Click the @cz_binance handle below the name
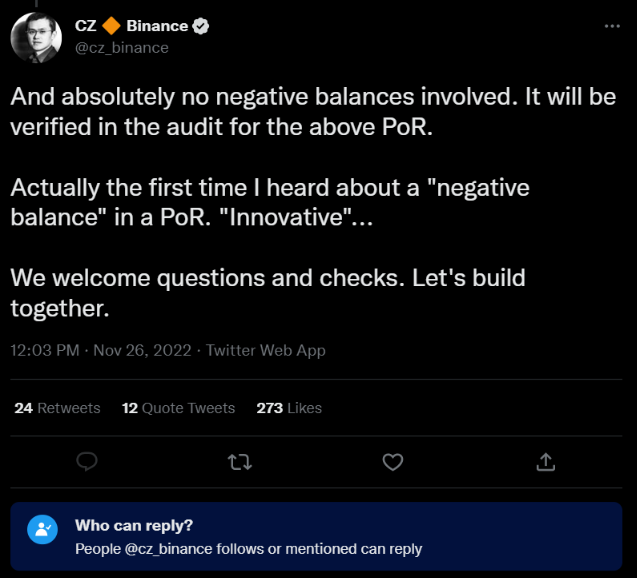Viewport: 637px width, 578px height. [x=122, y=47]
